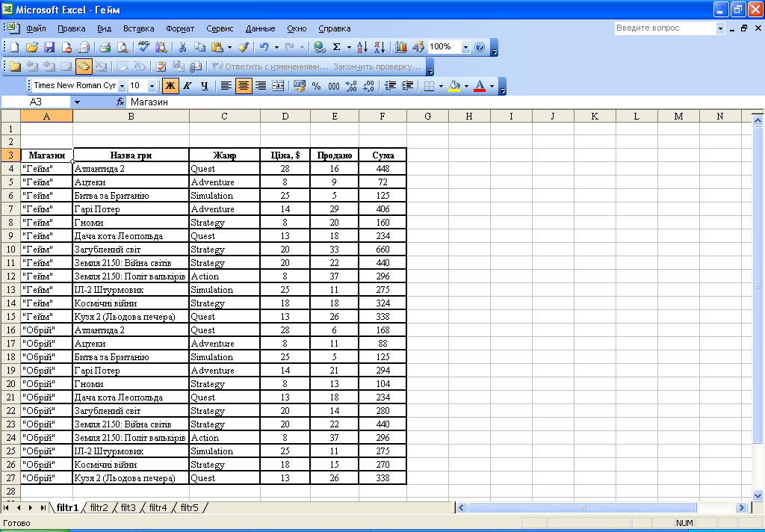Run spelling check (ABC icon)
Screen dimensions: 765x532
click(143, 47)
